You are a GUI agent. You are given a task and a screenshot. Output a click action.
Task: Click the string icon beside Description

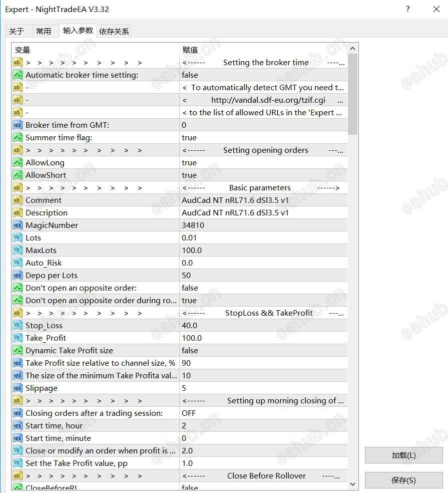[18, 212]
